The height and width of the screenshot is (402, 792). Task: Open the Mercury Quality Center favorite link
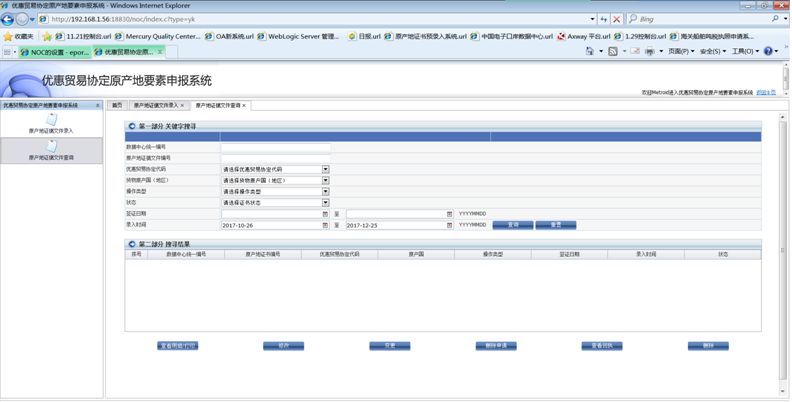(158, 36)
